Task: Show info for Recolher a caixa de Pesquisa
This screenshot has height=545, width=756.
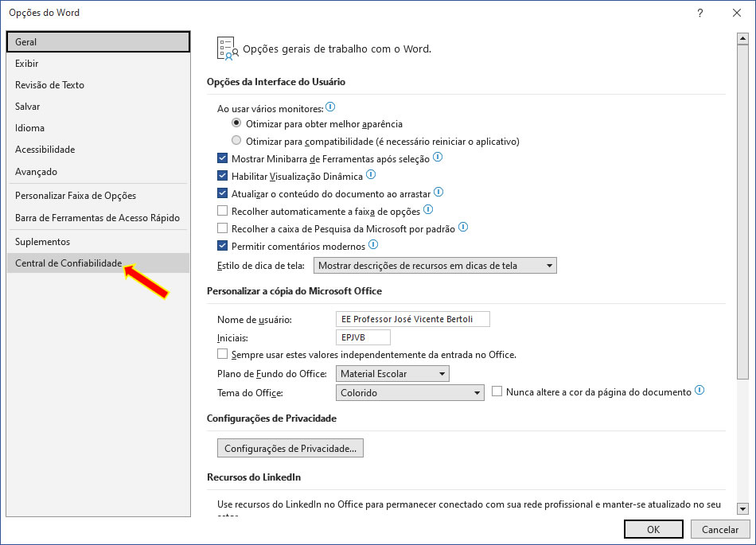Action: [x=463, y=227]
